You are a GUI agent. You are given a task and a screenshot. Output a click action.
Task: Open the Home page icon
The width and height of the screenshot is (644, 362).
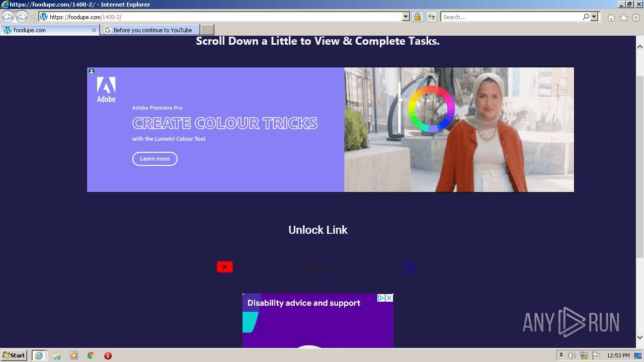point(611,18)
